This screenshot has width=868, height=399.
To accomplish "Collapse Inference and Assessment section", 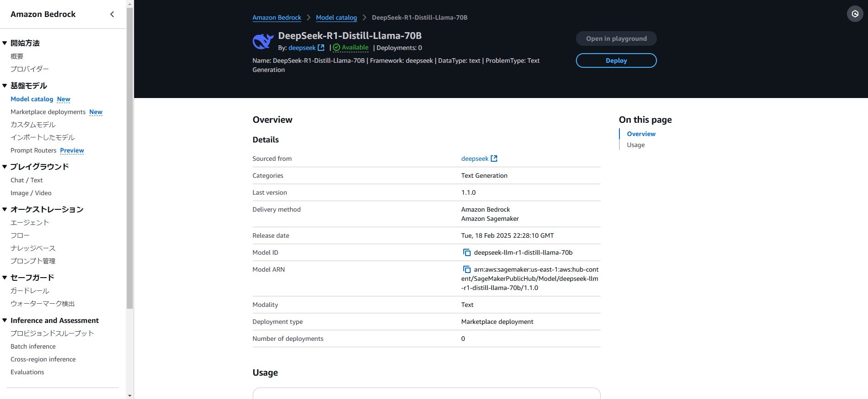I will (x=5, y=321).
